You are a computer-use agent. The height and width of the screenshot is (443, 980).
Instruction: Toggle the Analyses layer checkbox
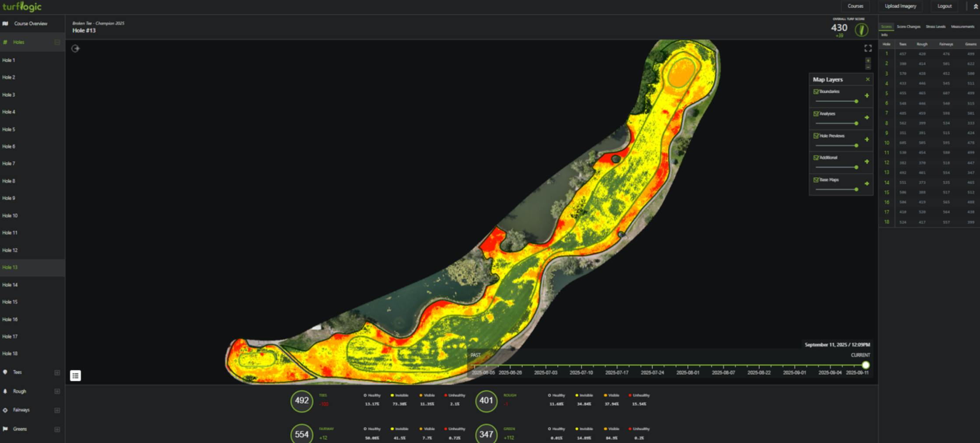pos(816,113)
